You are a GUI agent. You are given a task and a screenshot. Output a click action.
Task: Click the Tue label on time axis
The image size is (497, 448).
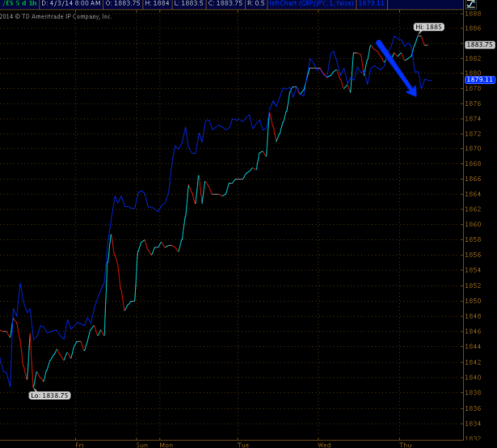pyautogui.click(x=243, y=445)
